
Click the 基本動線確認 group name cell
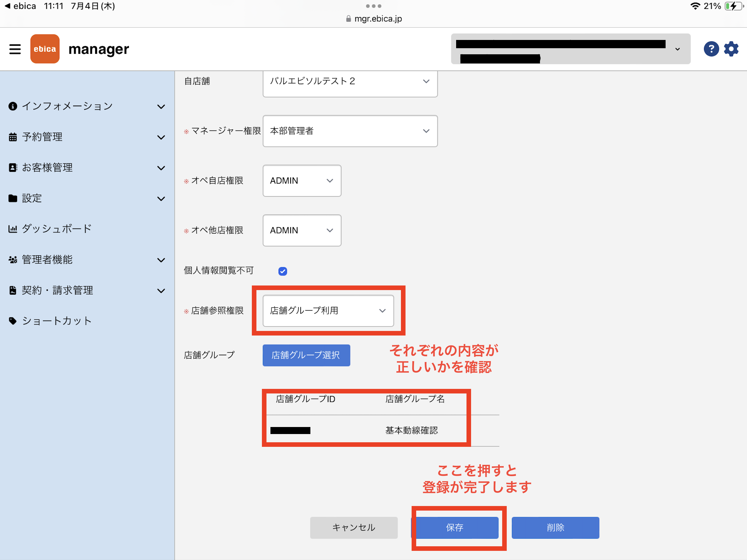pyautogui.click(x=412, y=430)
